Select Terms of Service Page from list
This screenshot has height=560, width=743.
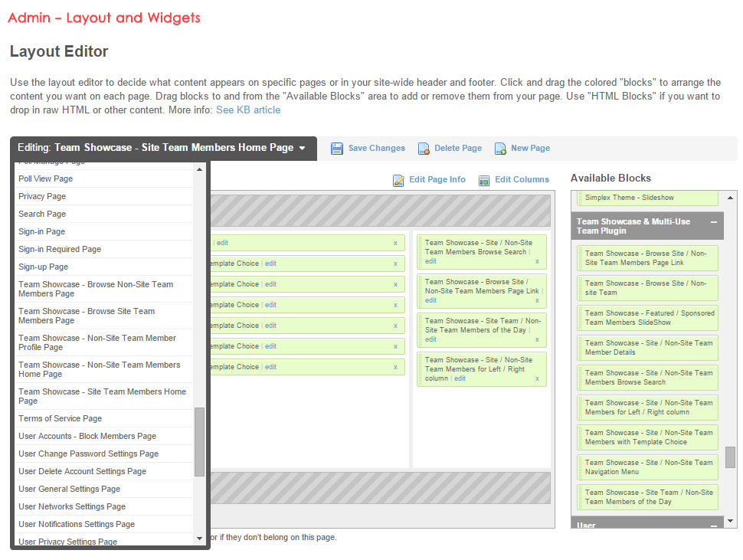coord(61,418)
